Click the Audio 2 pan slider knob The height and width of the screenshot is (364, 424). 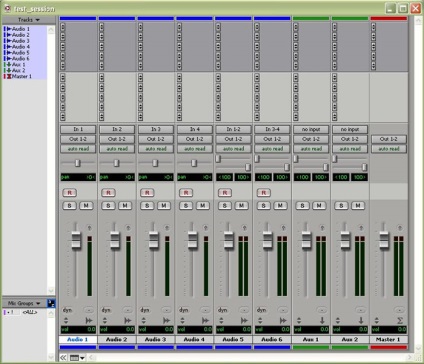pyautogui.click(x=116, y=163)
